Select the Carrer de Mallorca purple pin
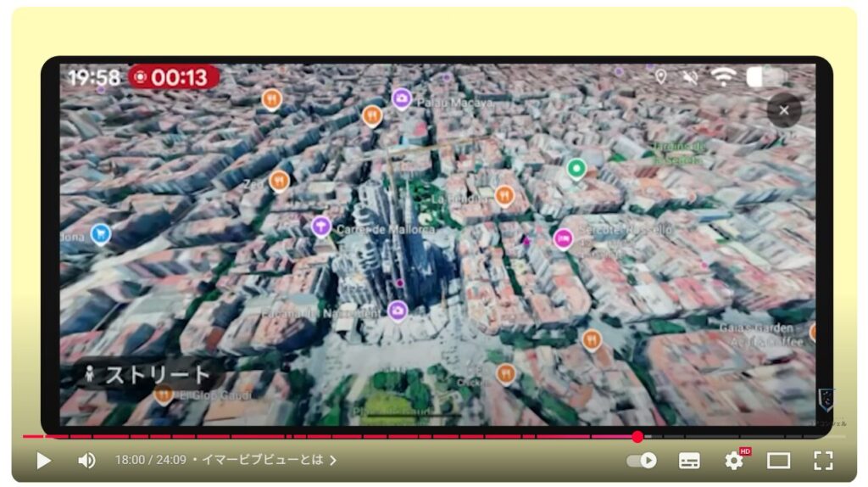Viewport: 868px width, 487px height. pos(320,227)
